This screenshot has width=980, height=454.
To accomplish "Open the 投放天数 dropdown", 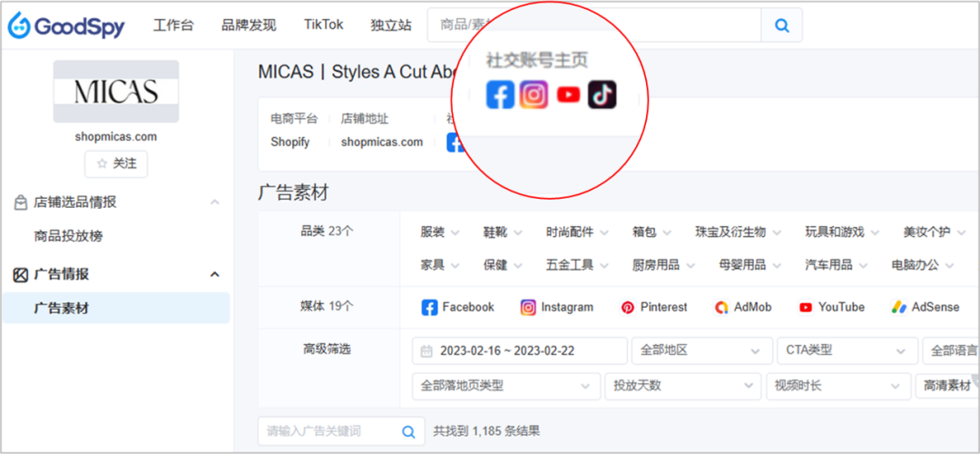I will click(x=683, y=387).
